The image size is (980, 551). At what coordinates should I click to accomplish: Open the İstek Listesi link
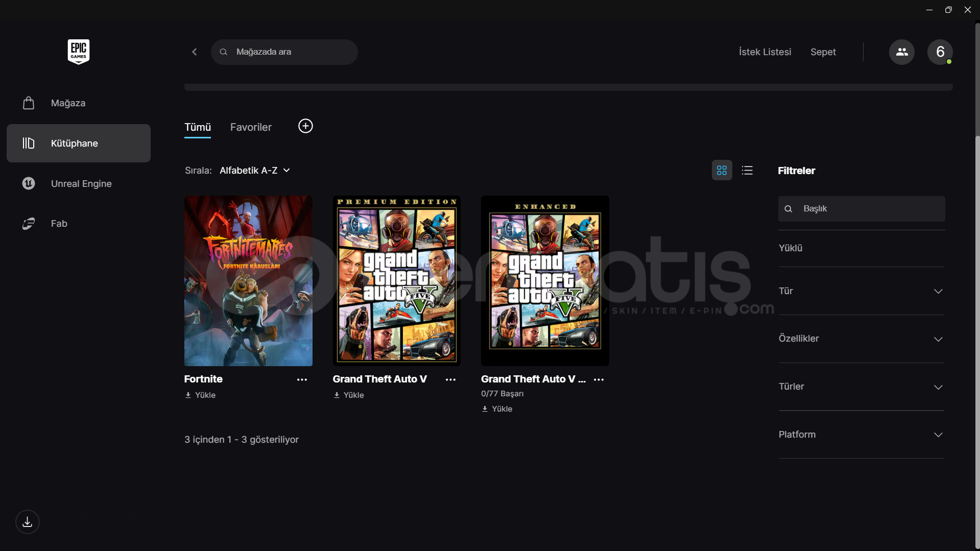[764, 52]
